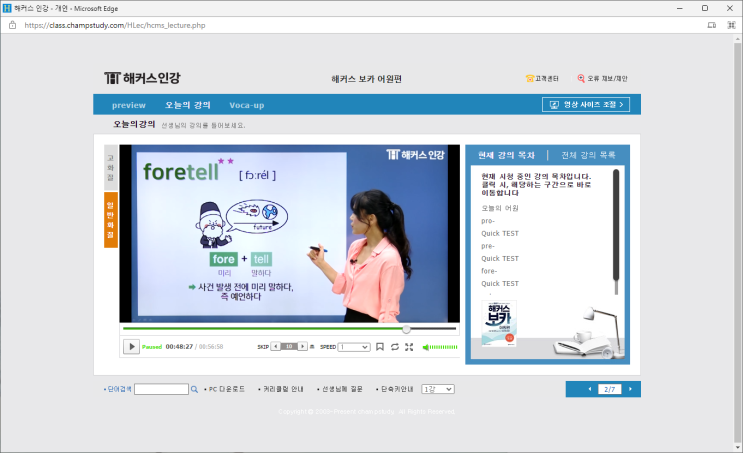This screenshot has height=453, width=743.
Task: Skip forward with the right SKIP arrow
Action: [x=302, y=346]
